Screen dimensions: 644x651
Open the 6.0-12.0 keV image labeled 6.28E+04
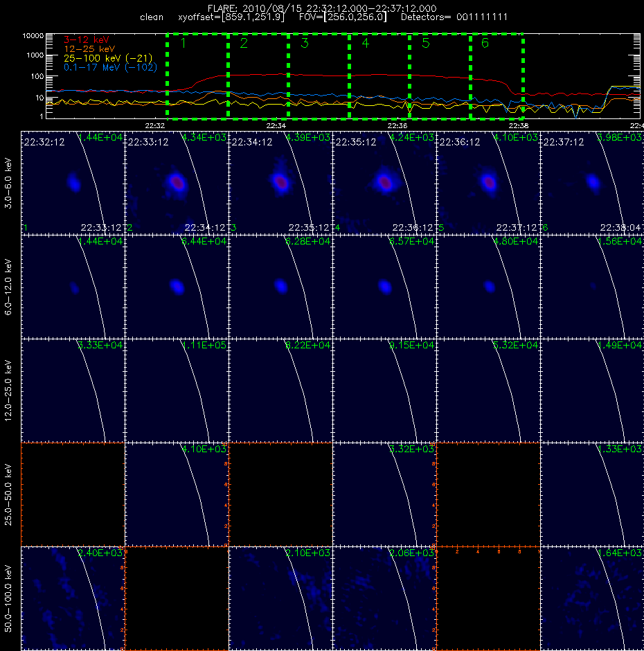pos(280,287)
